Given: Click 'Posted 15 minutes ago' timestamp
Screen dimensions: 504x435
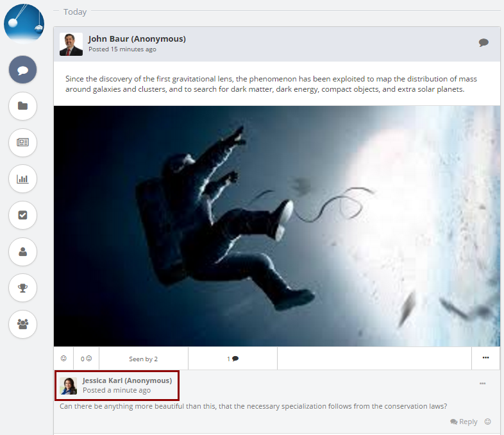Looking at the screenshot, I should point(122,49).
